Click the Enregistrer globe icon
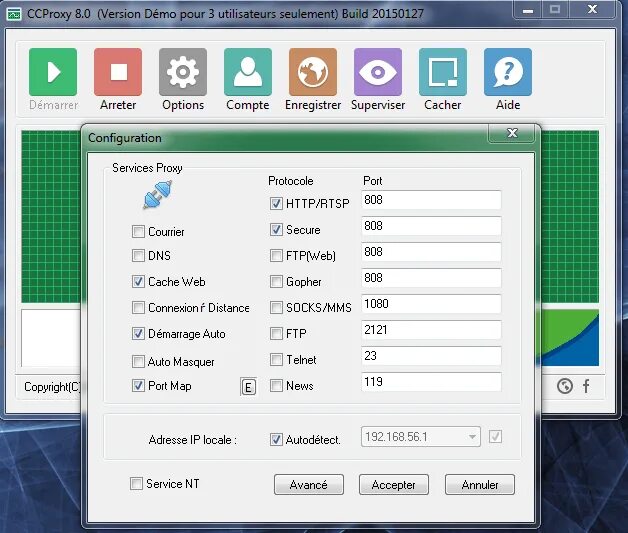Viewport: 628px width, 533px height. tap(313, 72)
